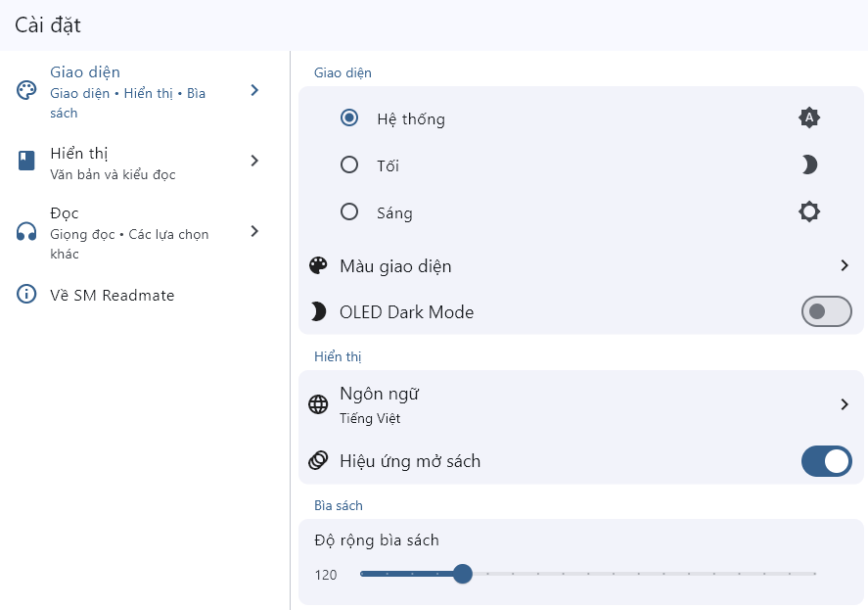This screenshot has width=868, height=610.
Task: Turn off Hiệu ứng mở sách toggle
Action: [826, 461]
